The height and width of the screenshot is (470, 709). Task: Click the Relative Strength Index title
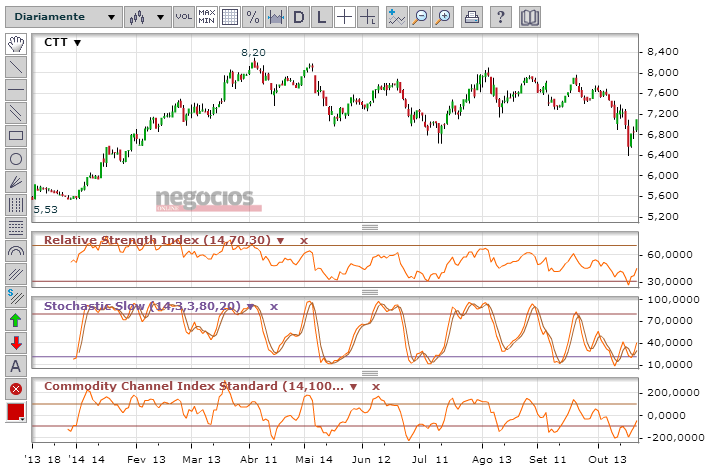coord(157,240)
